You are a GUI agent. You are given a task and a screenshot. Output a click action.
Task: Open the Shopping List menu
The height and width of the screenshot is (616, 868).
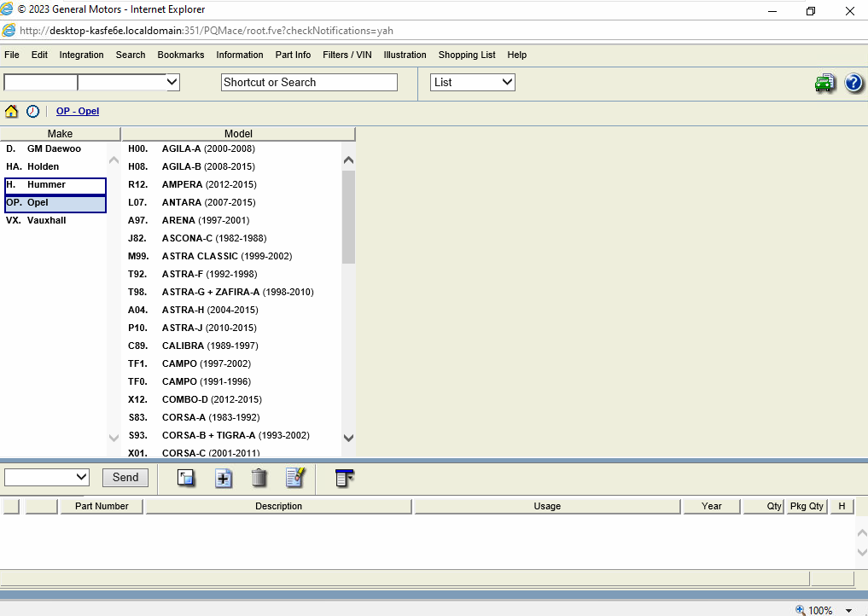tap(467, 55)
